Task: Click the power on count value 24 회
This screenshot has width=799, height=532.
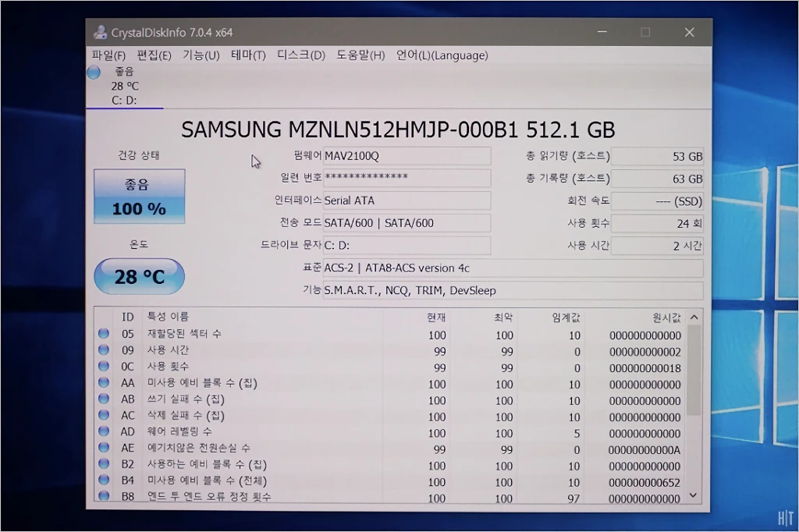Action: (657, 223)
